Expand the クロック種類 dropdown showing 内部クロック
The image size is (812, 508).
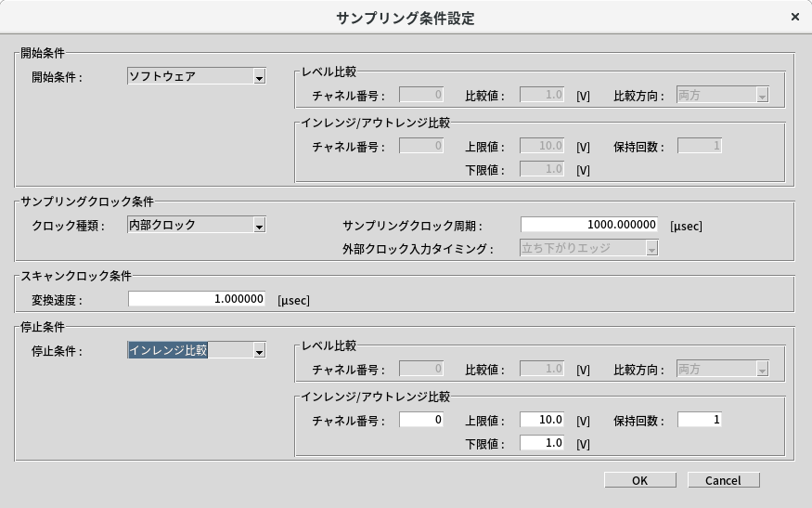196,225
